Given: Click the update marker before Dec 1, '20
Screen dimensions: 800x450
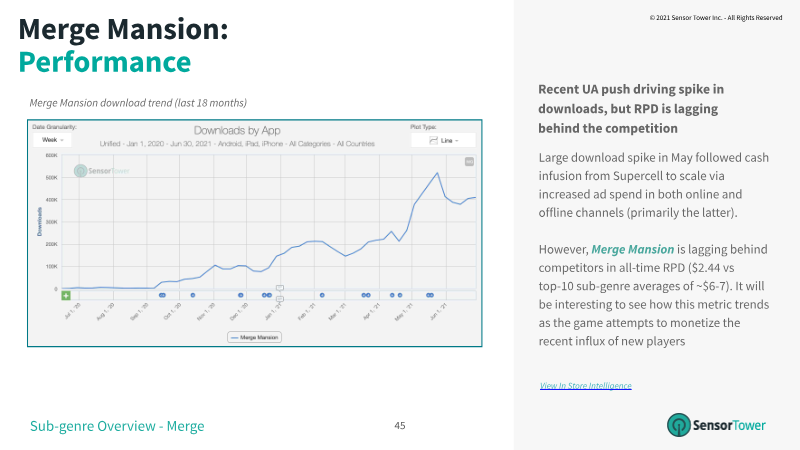Looking at the screenshot, I should [241, 295].
